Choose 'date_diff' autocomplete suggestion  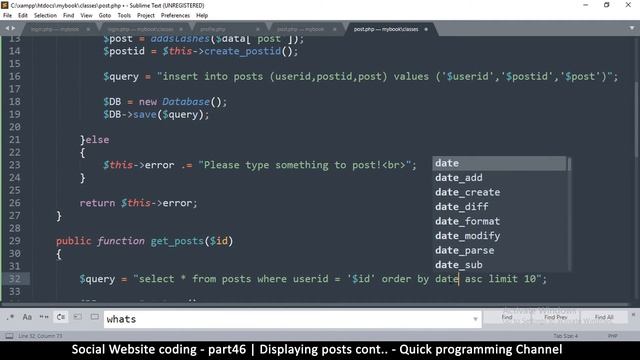pyautogui.click(x=500, y=207)
